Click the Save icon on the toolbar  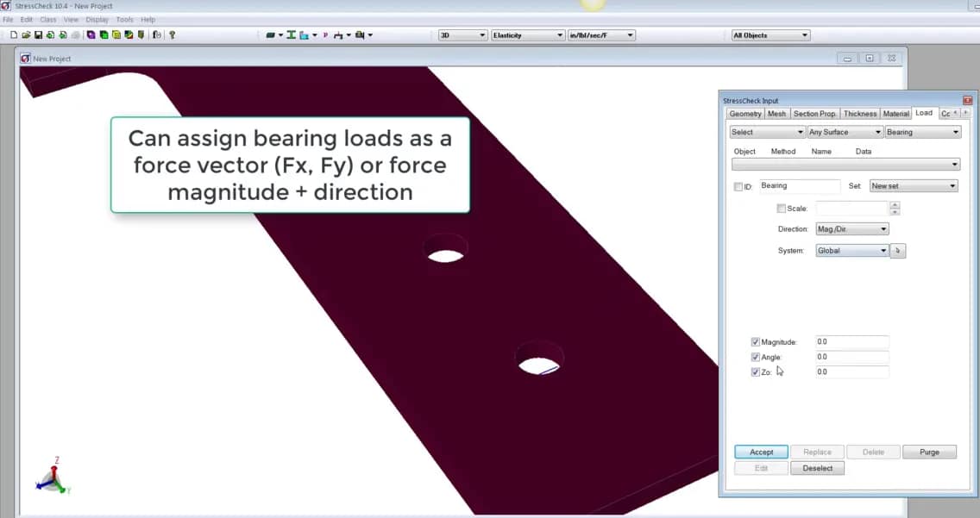tap(37, 34)
